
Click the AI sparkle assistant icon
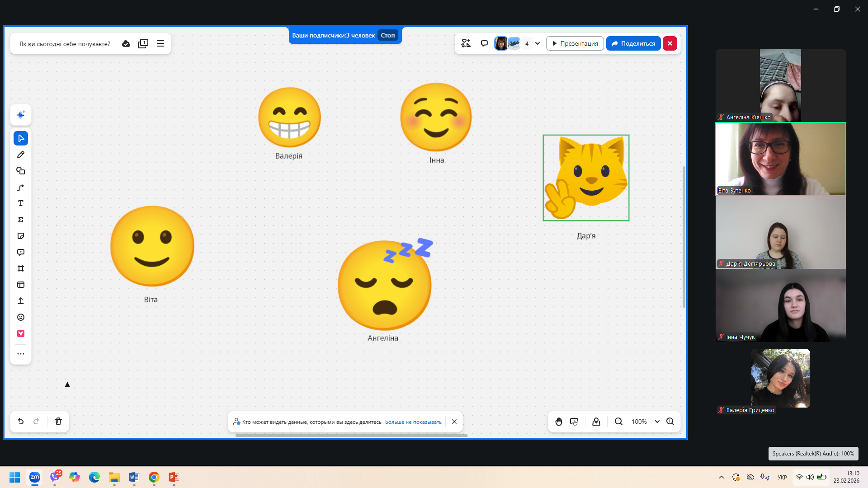[21, 115]
